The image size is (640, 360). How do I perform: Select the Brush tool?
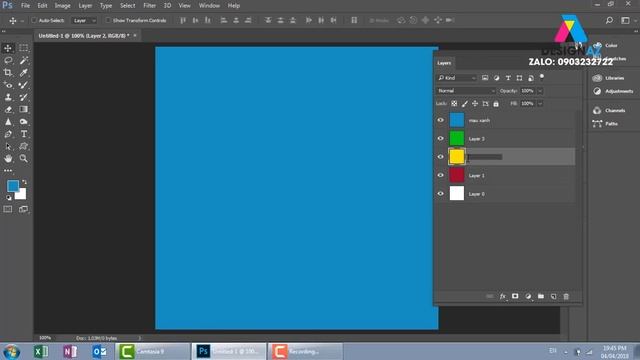coord(24,85)
